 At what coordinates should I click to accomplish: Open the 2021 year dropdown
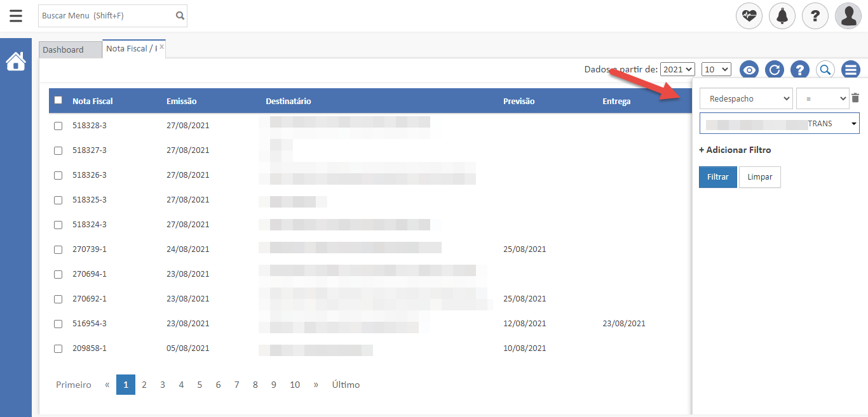677,69
